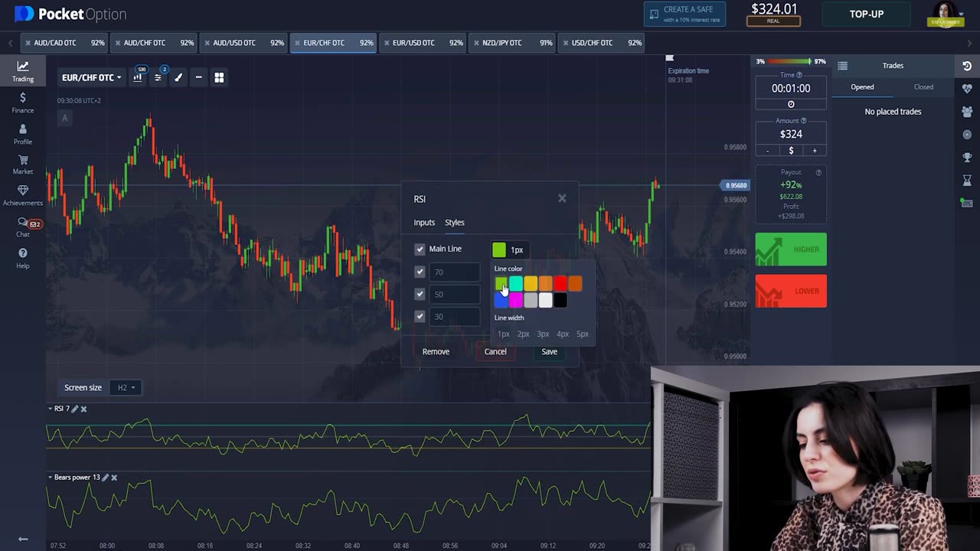The width and height of the screenshot is (980, 551).
Task: Select the drawing brush tool
Action: pyautogui.click(x=178, y=77)
